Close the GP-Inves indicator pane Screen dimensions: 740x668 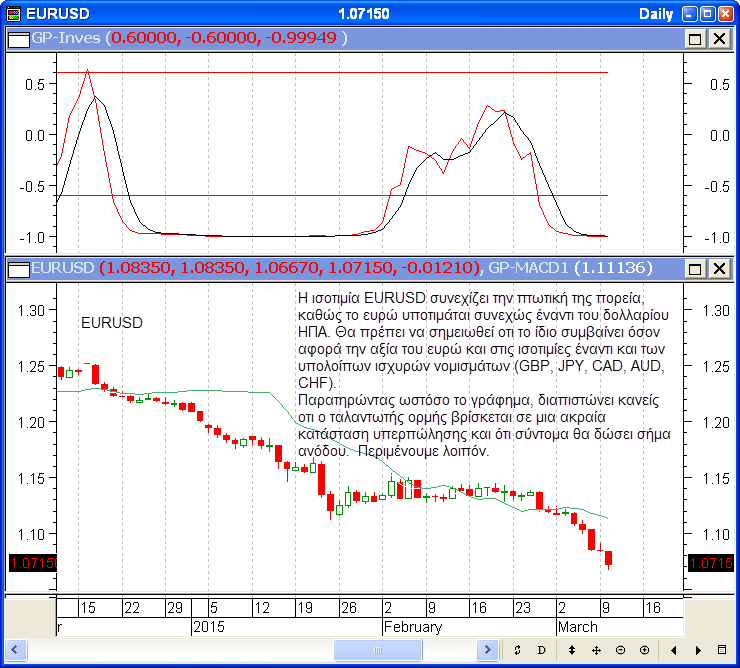[719, 39]
